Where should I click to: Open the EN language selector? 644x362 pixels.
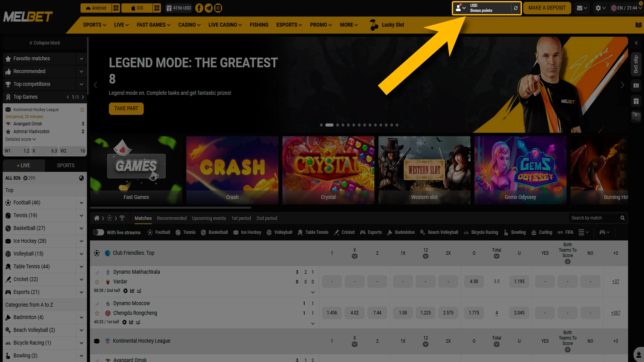[626, 8]
